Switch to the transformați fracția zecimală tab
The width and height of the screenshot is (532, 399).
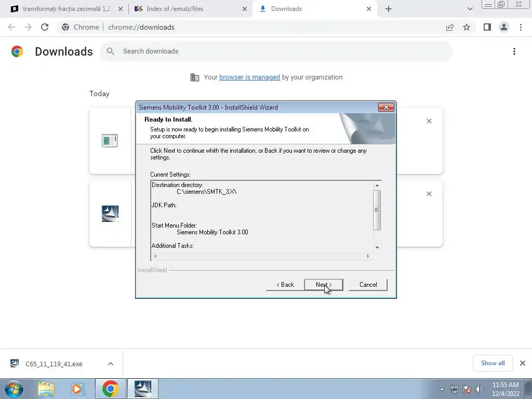[66, 9]
